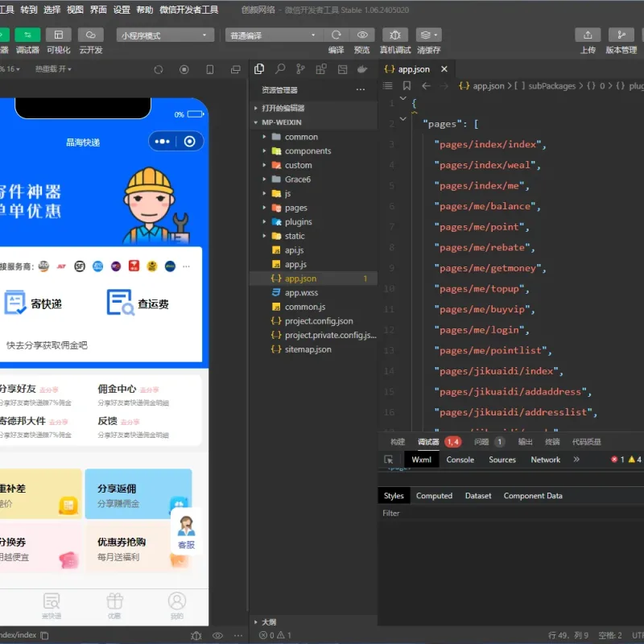
Task: Switch to the 代码质量 tab
Action: tap(587, 442)
